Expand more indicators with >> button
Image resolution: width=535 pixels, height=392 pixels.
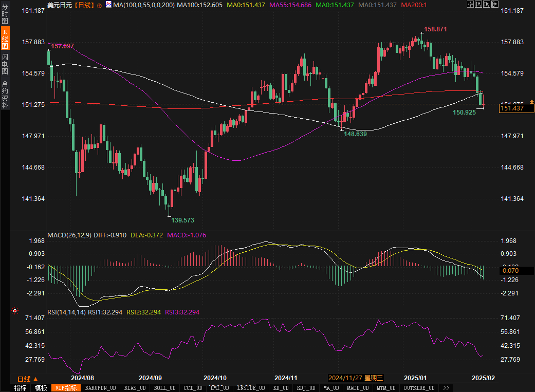click(446, 388)
